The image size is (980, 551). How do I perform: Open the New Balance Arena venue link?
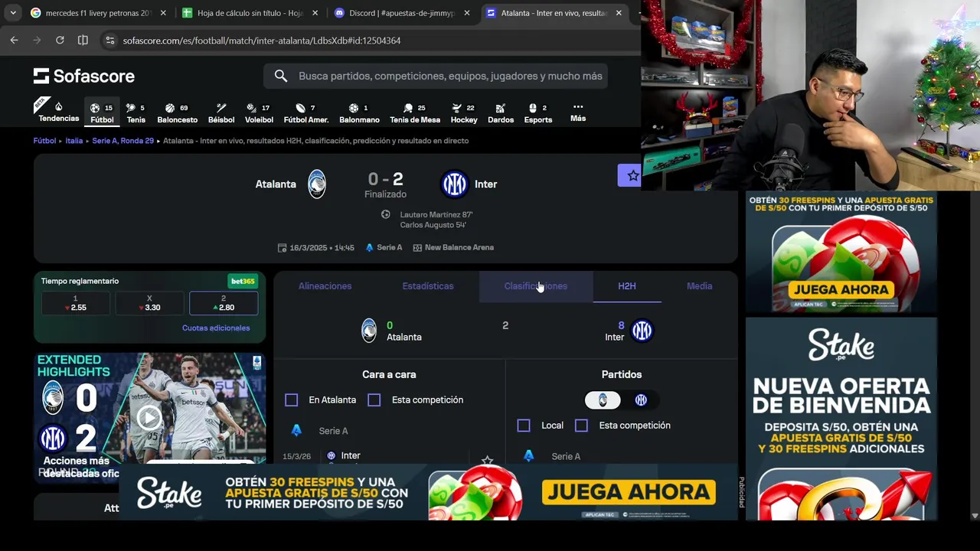[453, 247]
